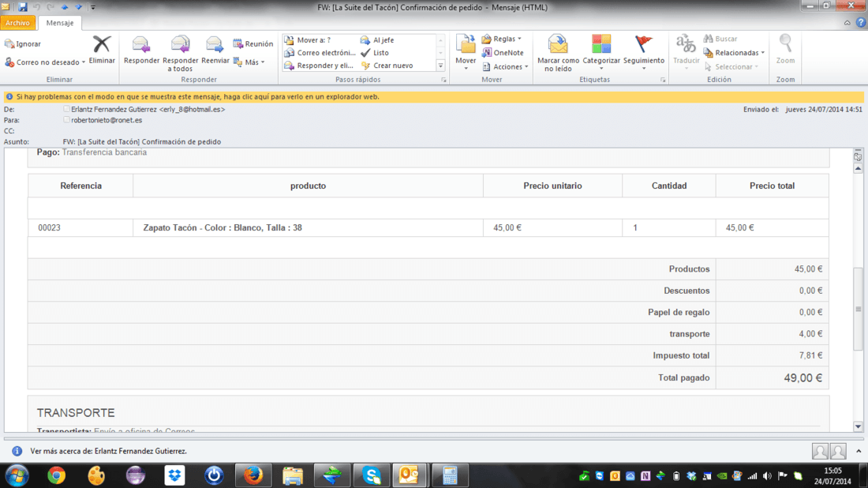This screenshot has height=488, width=868.
Task: Minimize the ribbon with the caret
Action: pyautogui.click(x=847, y=23)
